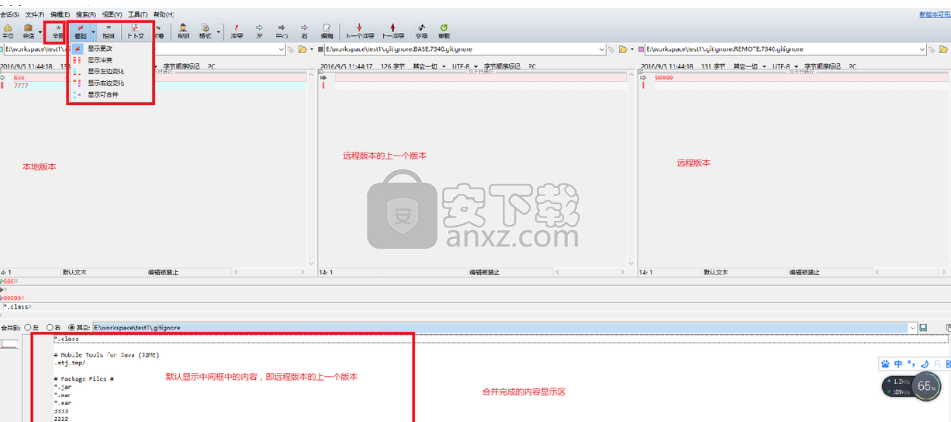The width and height of the screenshot is (951, 422).
Task: Toggle the 相同 (Same) equals-sign toolbar button
Action: (x=108, y=32)
